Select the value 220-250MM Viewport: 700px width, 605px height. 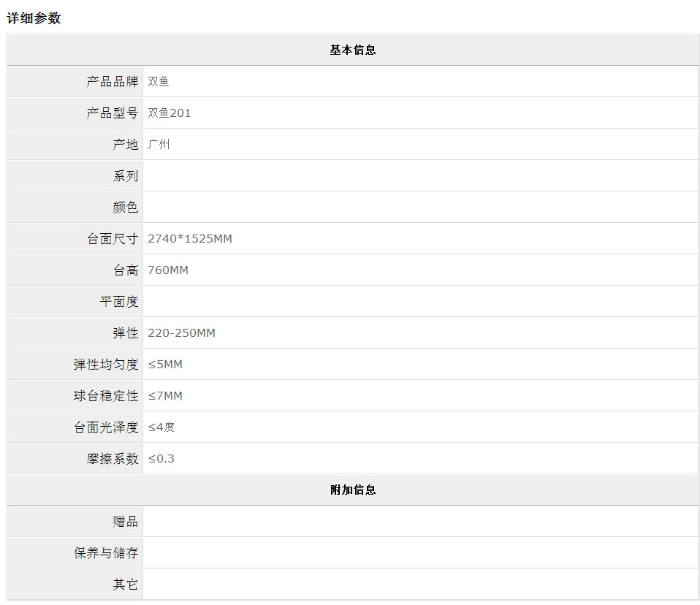[x=181, y=332]
